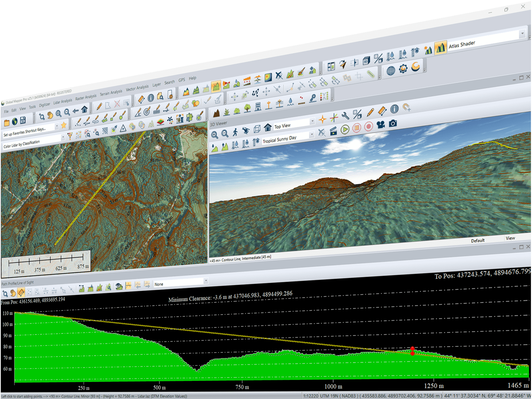The width and height of the screenshot is (532, 399).
Task: Click the Home full-extent view icon
Action: tap(84, 109)
